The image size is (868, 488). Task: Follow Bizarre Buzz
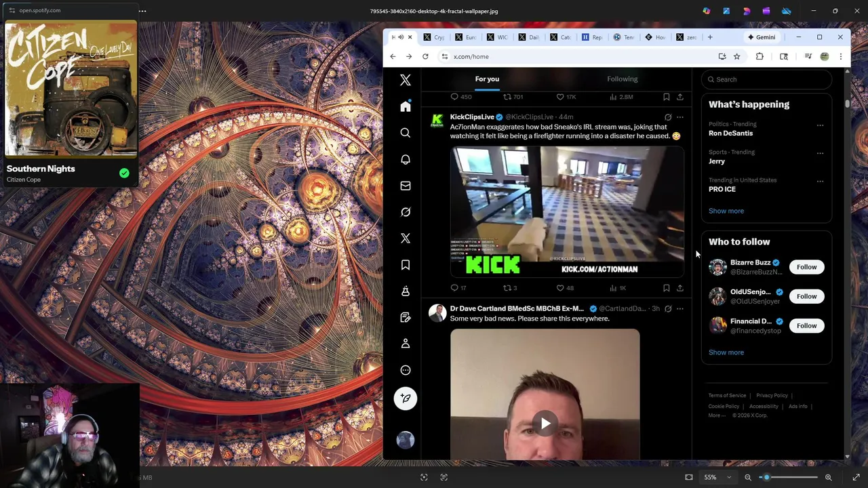tap(806, 267)
